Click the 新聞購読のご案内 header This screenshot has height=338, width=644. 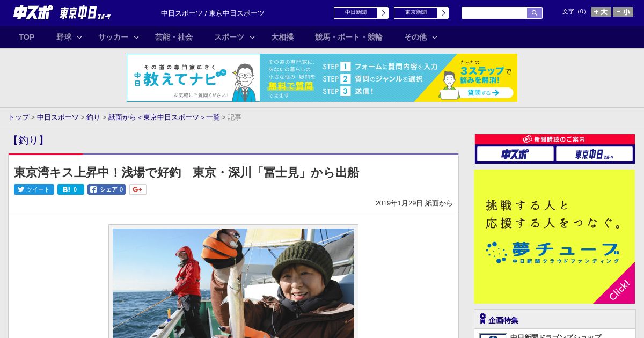tap(555, 139)
